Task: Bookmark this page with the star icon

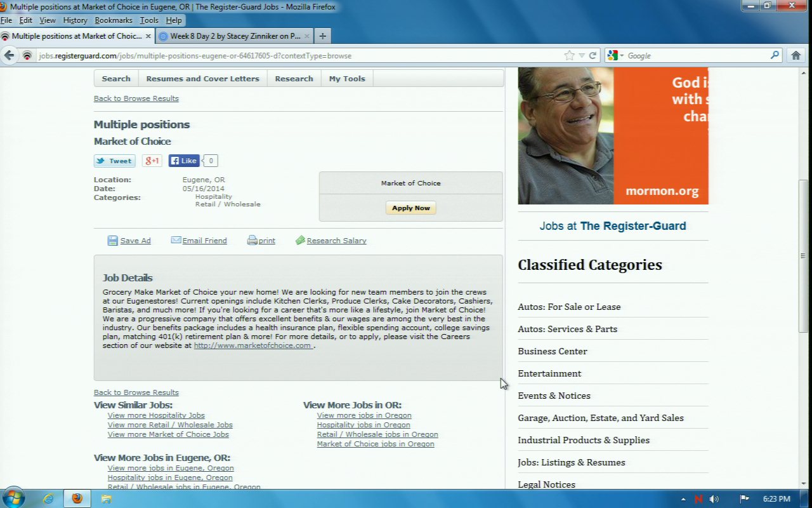Action: click(x=569, y=55)
